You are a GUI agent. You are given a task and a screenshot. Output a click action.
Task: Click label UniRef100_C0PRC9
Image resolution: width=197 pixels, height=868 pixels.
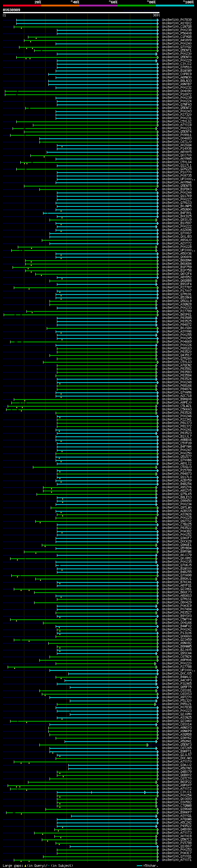(177, 74)
